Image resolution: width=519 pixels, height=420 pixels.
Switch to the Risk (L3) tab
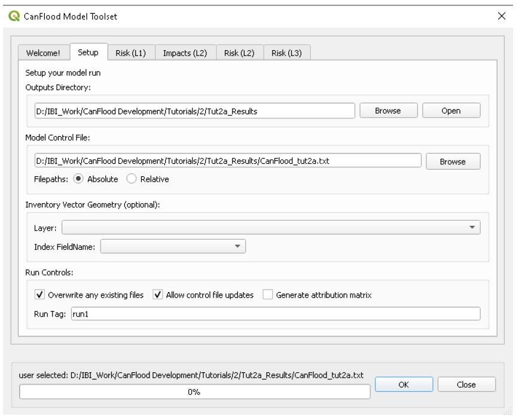[286, 53]
